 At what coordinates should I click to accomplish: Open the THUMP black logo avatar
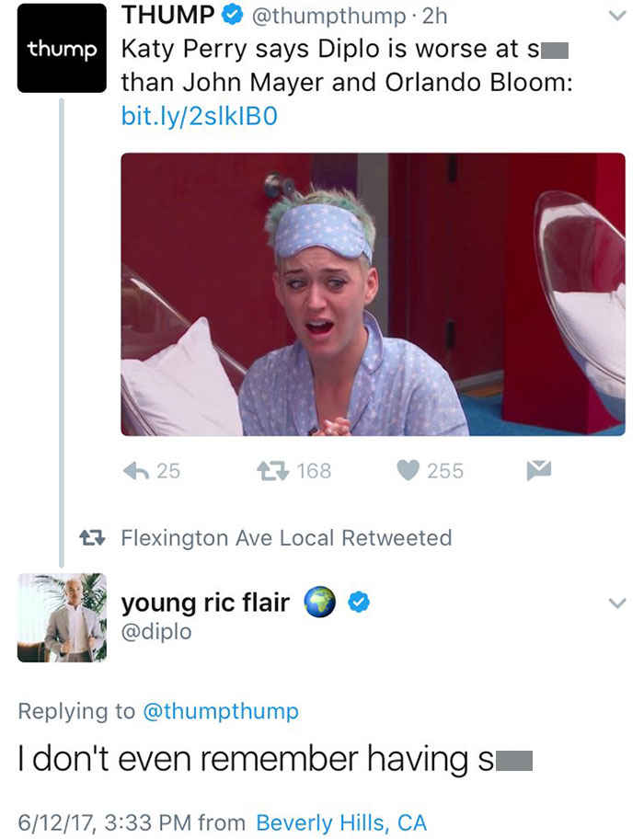coord(62,49)
